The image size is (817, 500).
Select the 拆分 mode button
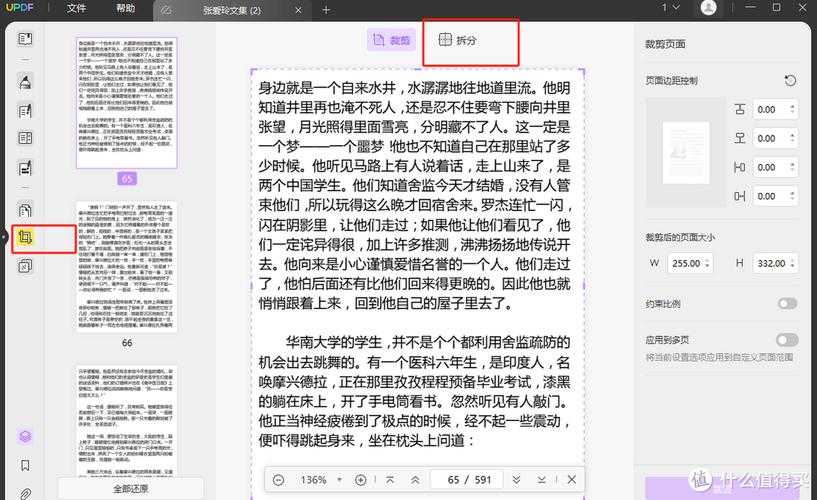457,40
